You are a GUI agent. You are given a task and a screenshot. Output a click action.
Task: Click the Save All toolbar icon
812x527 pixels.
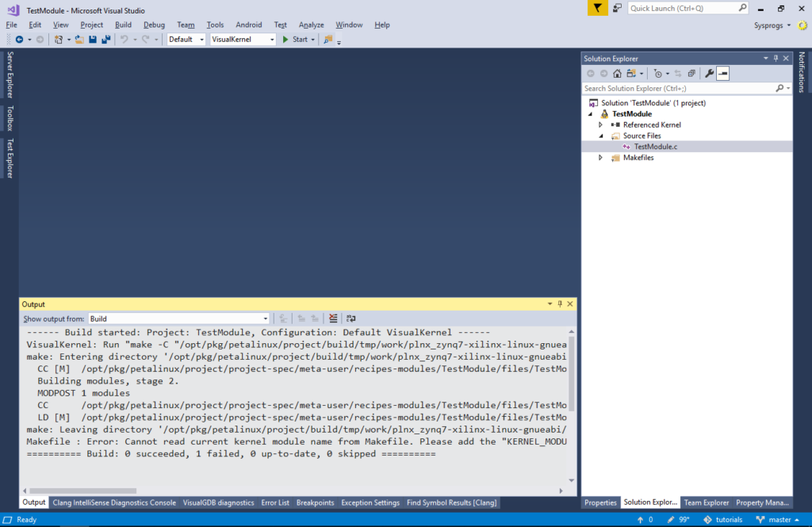click(105, 40)
